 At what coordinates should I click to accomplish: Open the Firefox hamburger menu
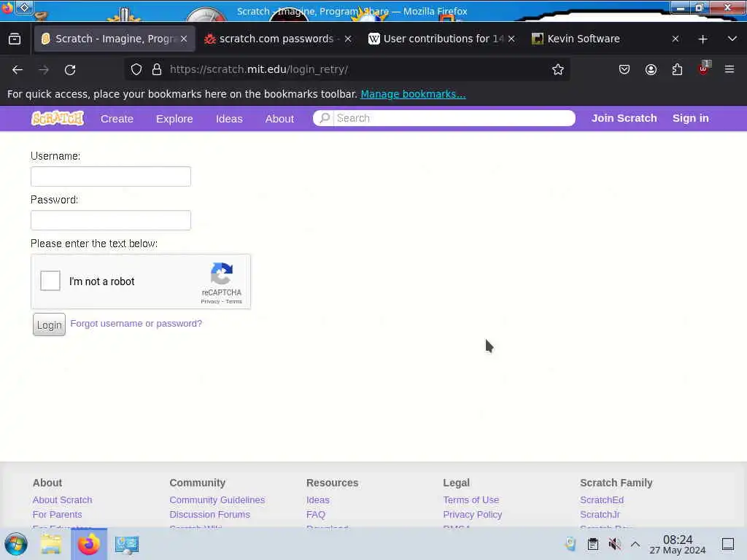[729, 69]
